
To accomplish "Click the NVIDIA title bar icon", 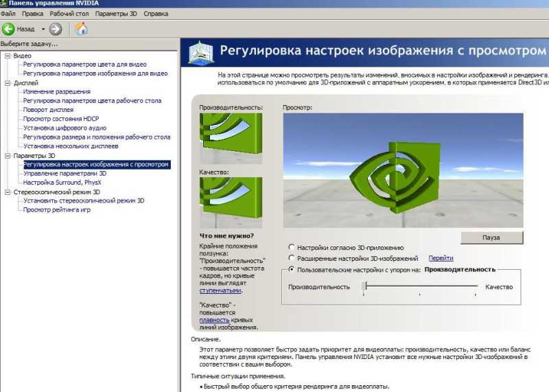I will click(3, 3).
